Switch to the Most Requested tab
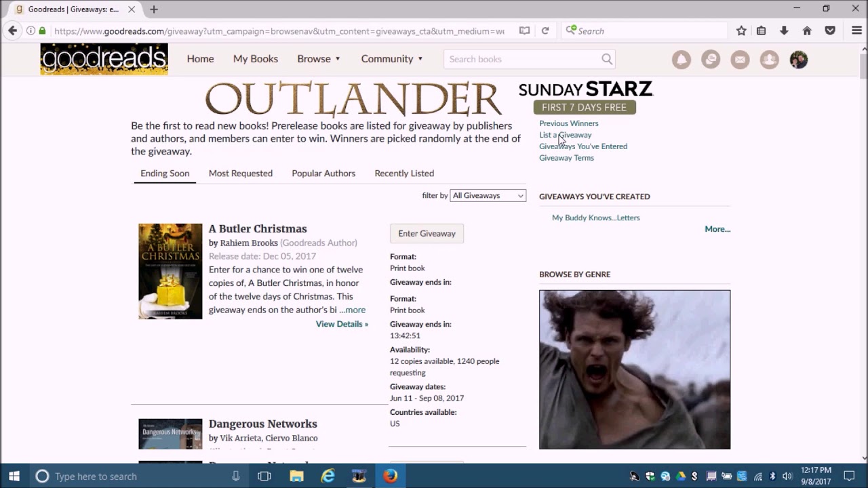The height and width of the screenshot is (488, 868). pyautogui.click(x=241, y=174)
